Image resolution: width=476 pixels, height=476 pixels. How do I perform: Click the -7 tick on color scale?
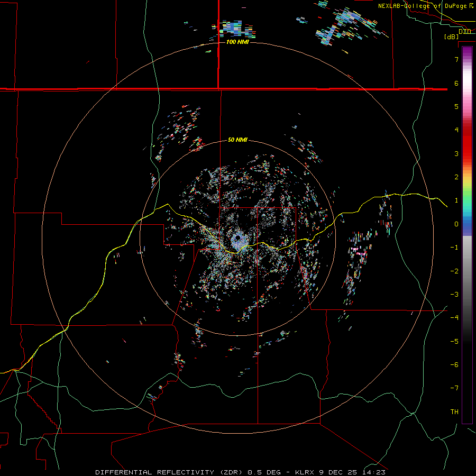[454, 388]
